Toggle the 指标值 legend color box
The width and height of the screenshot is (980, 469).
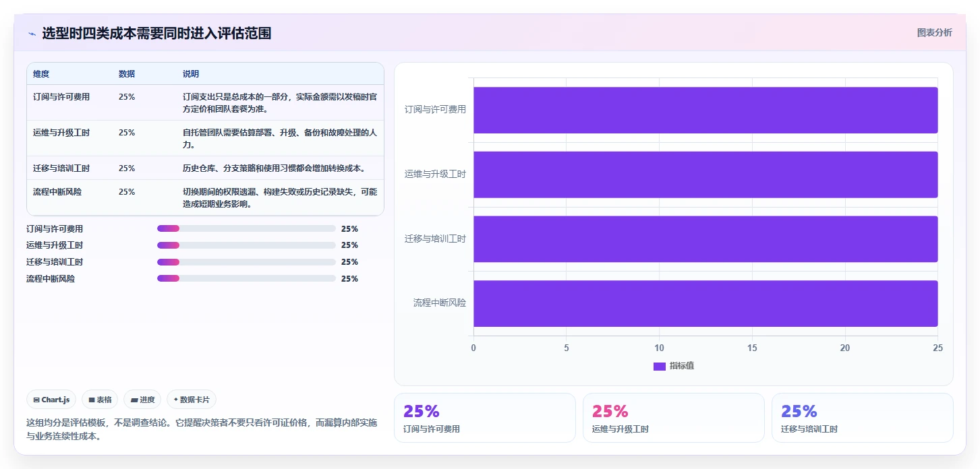coord(659,366)
